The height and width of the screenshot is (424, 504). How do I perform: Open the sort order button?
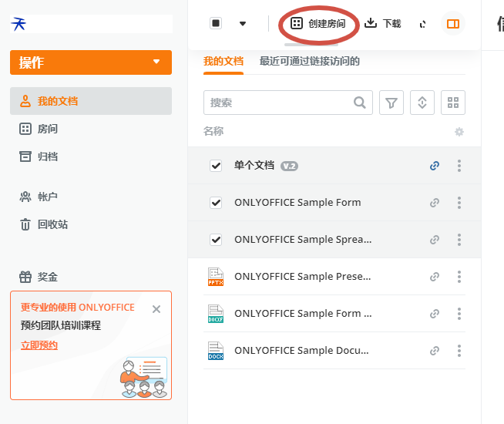(x=422, y=103)
